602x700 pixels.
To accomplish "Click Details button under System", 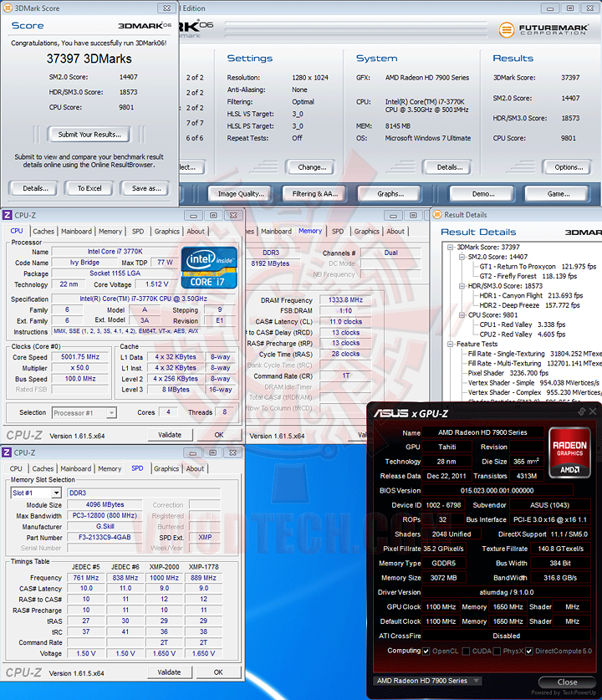I will (449, 167).
